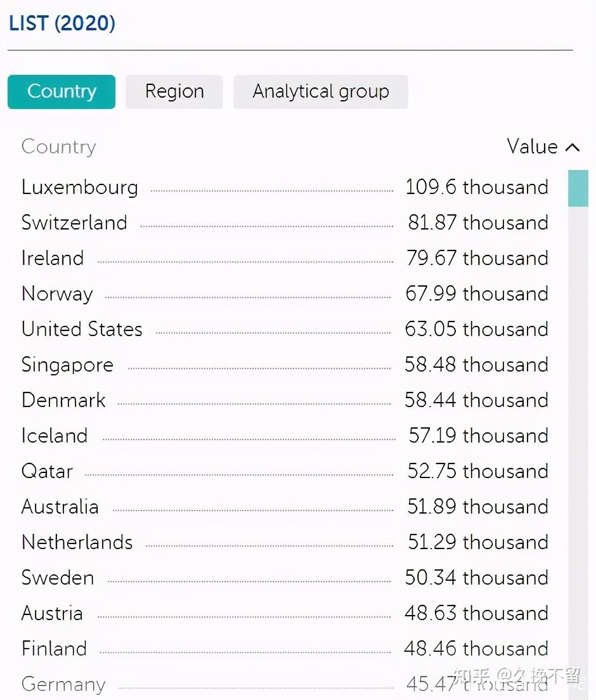
Task: Select the Country tab
Action: [x=62, y=92]
